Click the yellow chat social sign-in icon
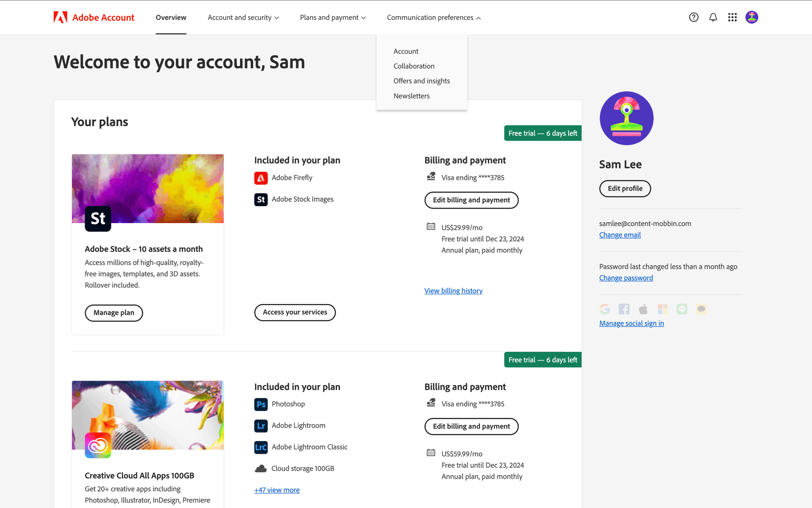The image size is (812, 508). pos(701,309)
